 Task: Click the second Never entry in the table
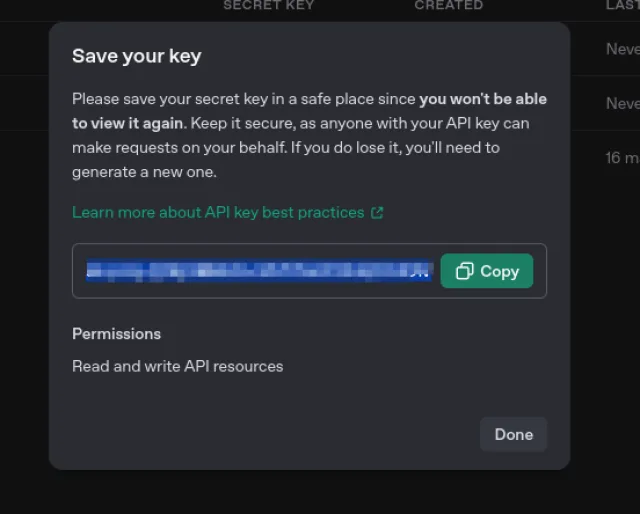[x=622, y=103]
